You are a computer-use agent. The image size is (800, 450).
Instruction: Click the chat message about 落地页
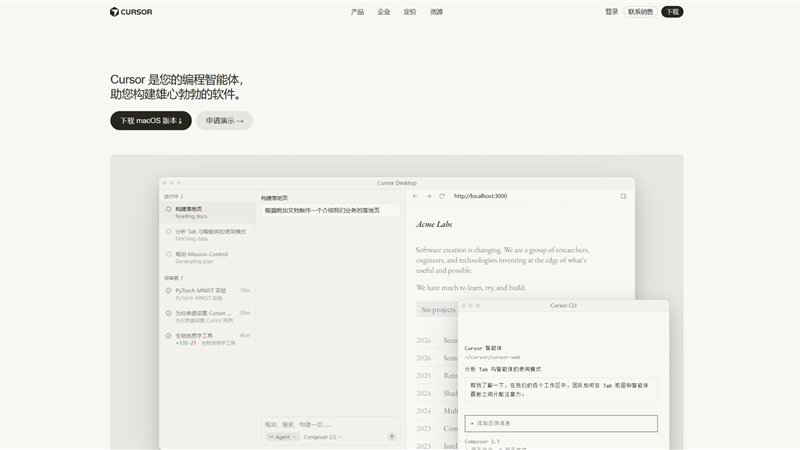click(x=331, y=210)
